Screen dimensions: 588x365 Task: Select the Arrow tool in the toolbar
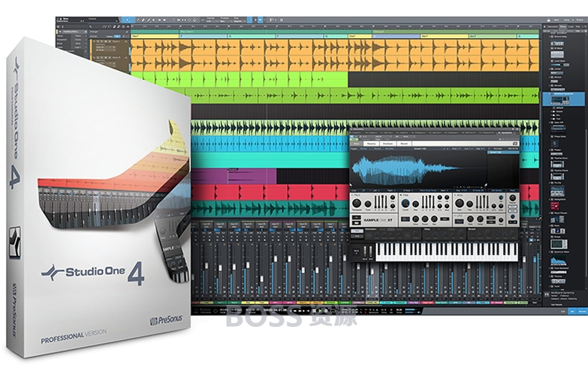127,21
